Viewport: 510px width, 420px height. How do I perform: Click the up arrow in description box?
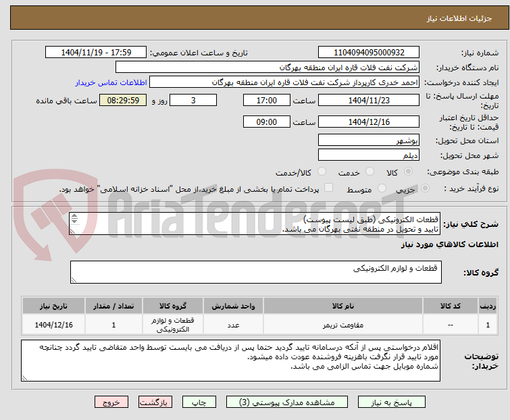[x=74, y=216]
